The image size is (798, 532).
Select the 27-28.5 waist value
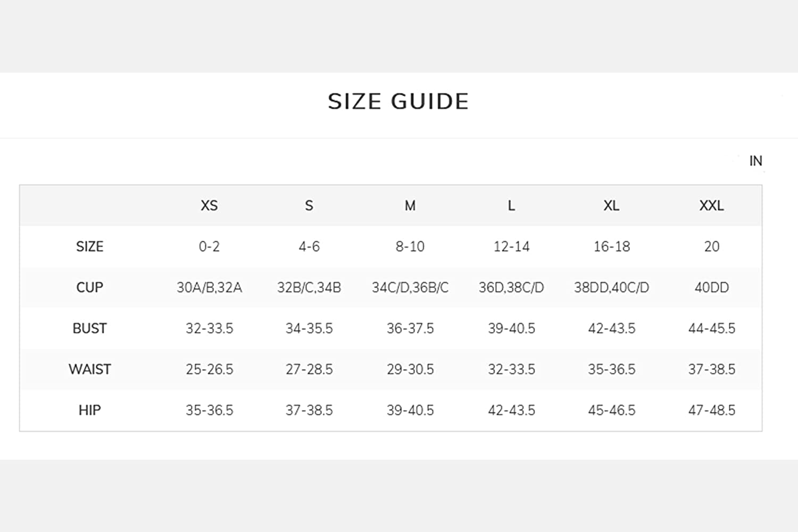(x=309, y=369)
